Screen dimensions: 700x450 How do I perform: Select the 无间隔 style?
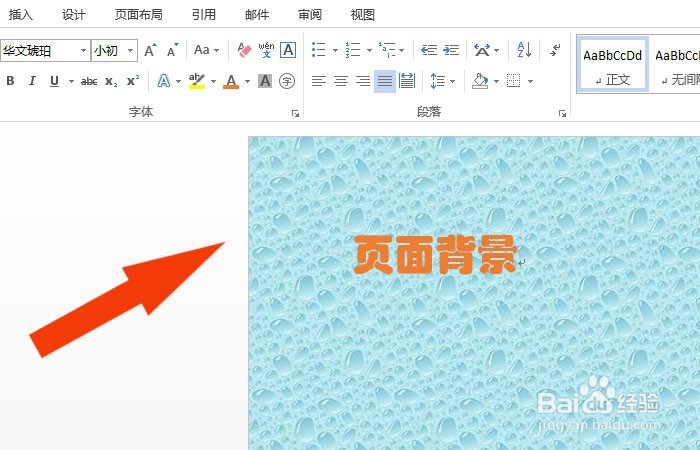676,65
